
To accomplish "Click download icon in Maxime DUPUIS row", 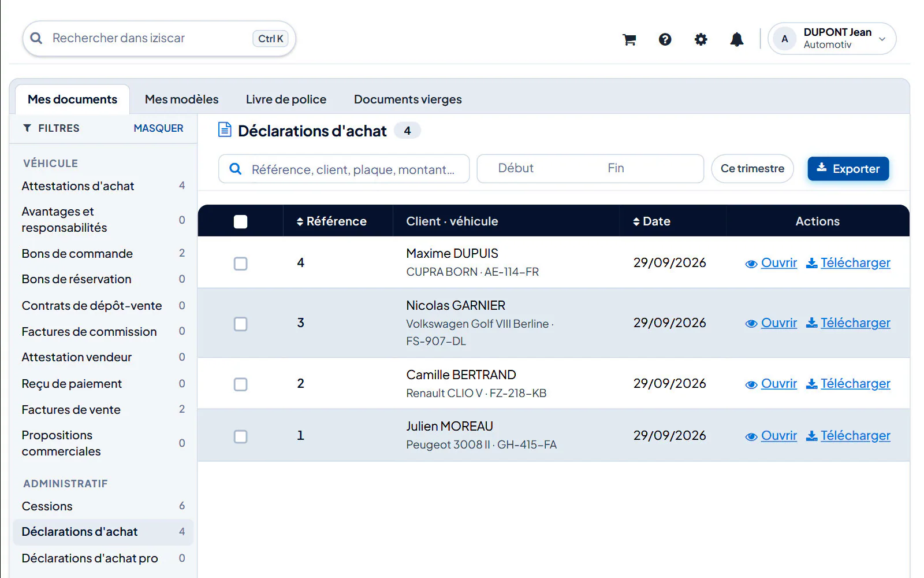I will [811, 263].
